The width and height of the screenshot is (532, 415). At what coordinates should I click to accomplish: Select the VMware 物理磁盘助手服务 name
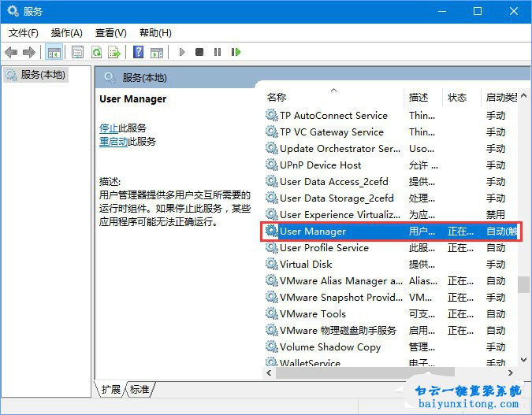(338, 331)
